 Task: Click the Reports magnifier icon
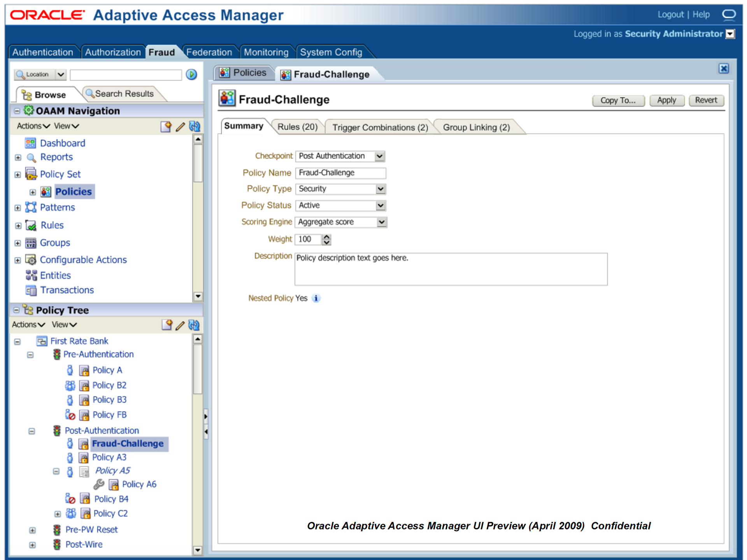(31, 158)
